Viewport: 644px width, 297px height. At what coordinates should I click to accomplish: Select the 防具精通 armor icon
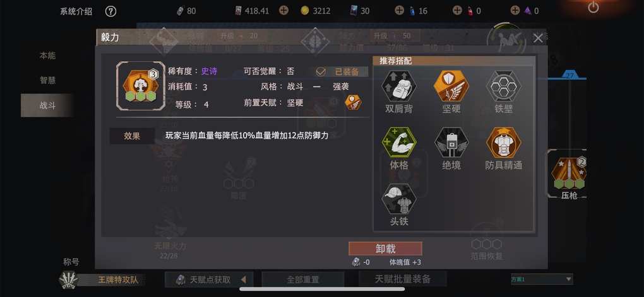coord(504,143)
